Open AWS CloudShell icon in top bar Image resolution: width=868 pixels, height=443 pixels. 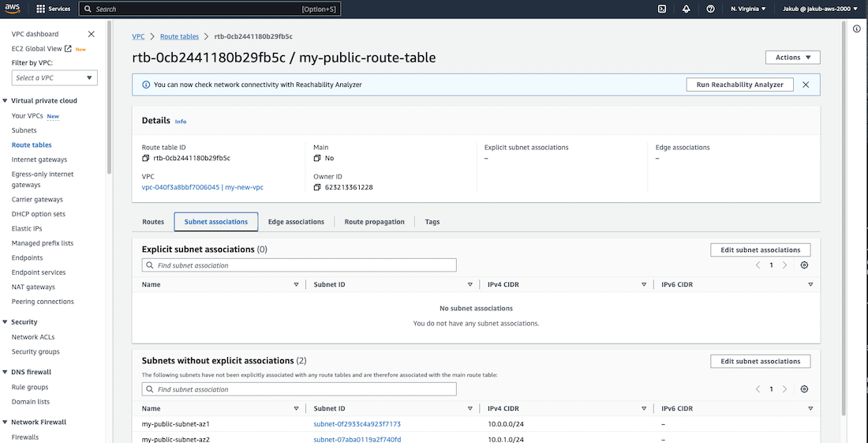coord(662,9)
